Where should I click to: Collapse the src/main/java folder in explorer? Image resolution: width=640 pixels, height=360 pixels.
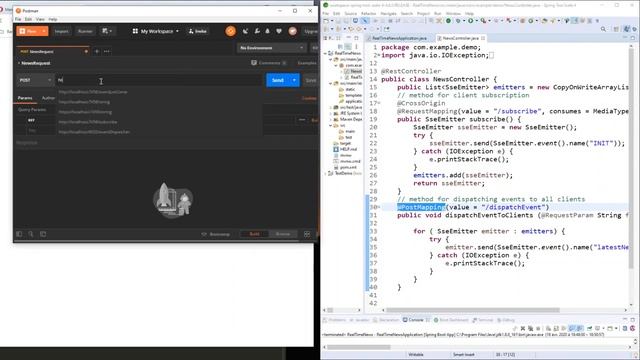pos(331,60)
